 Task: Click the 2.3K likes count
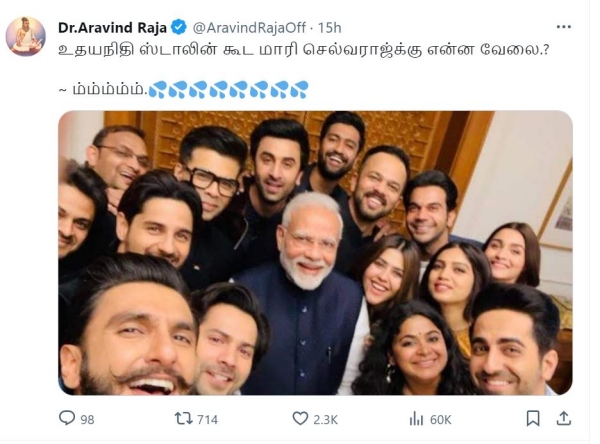click(x=328, y=418)
